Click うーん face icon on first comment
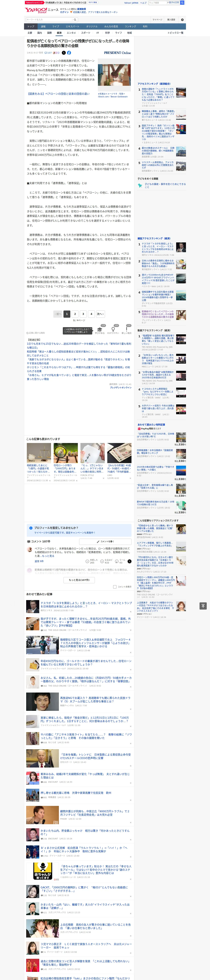 117,561
